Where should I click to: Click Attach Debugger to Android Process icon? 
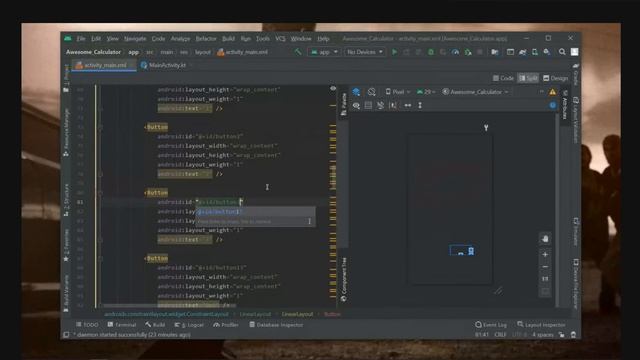(468, 52)
